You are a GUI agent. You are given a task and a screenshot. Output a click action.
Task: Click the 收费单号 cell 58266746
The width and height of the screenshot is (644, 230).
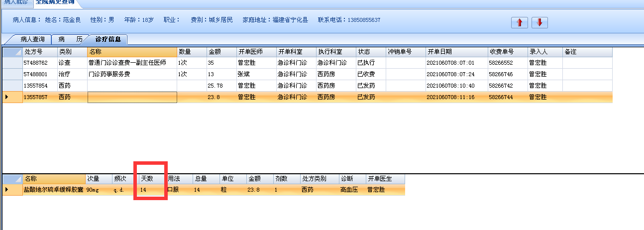click(x=508, y=74)
